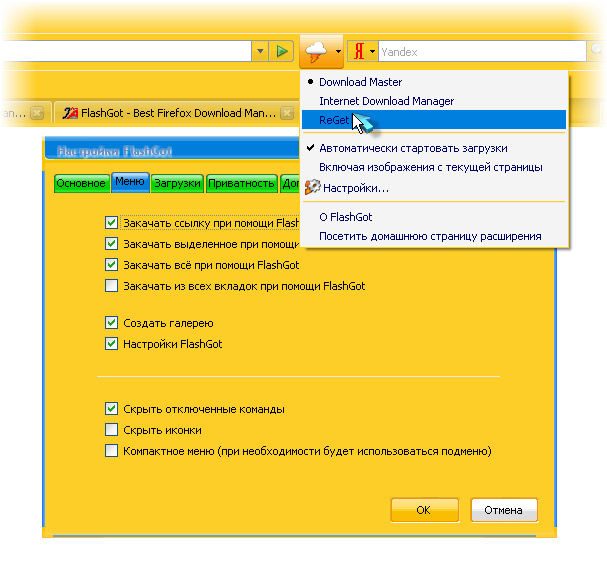The image size is (607, 563).
Task: Toggle Автоматически стартовать загрузки option
Action: [434, 148]
